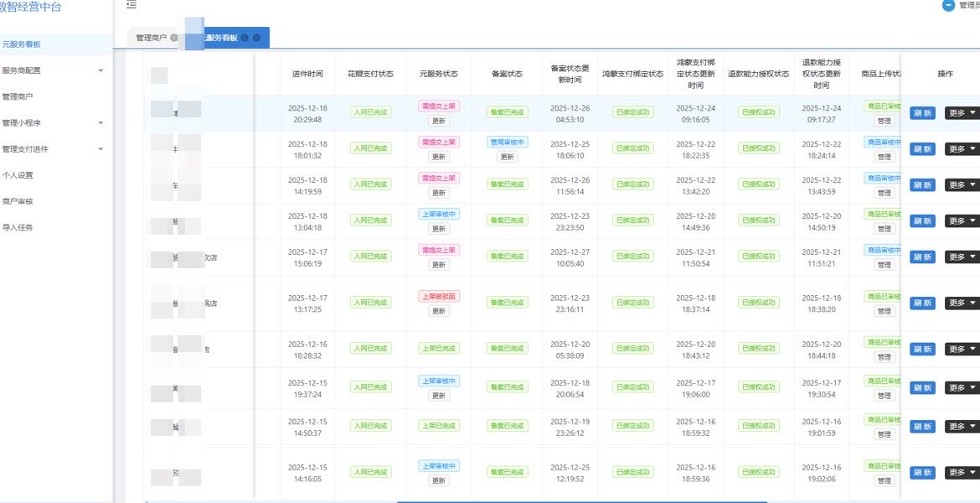Expand the 服务商配置 sidebar menu

101,70
